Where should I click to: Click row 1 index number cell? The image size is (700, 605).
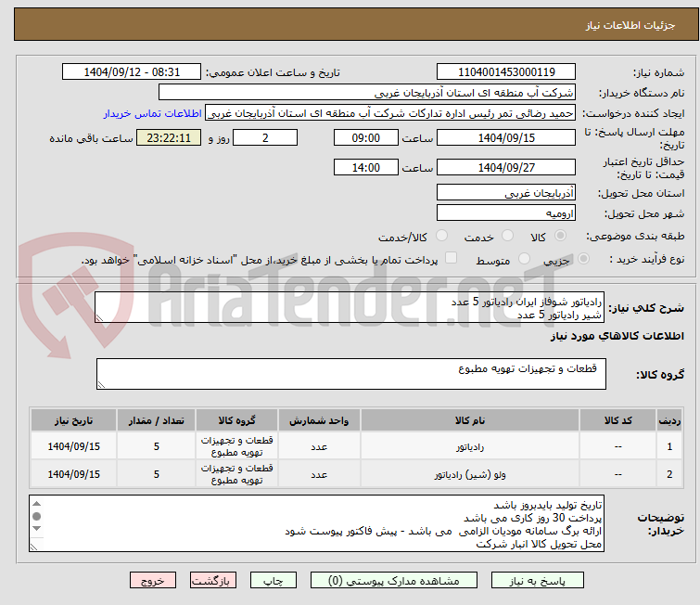click(669, 446)
